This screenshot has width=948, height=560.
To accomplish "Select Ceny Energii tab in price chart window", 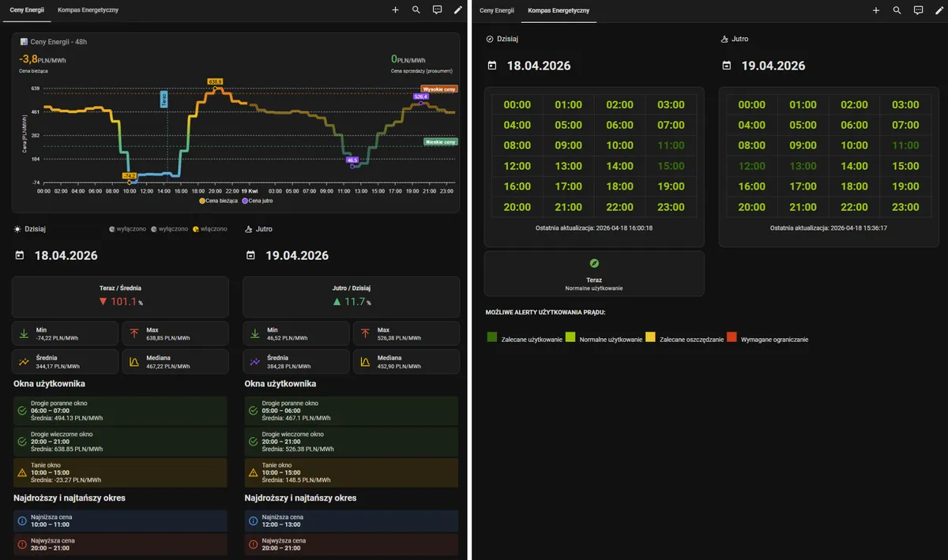I will pyautogui.click(x=27, y=10).
